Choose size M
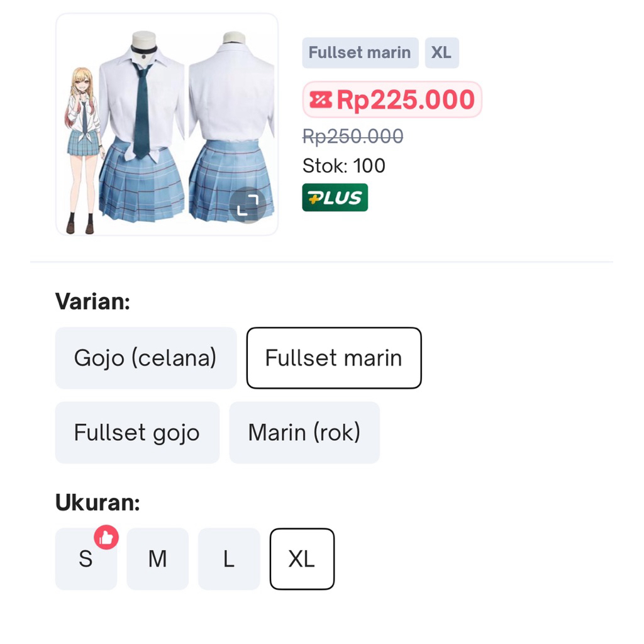The height and width of the screenshot is (644, 644). (x=157, y=558)
